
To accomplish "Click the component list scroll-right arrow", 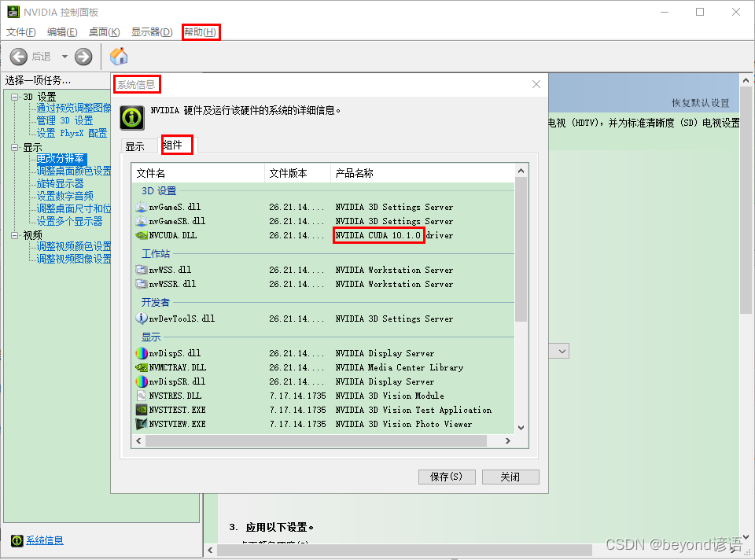I will coord(508,440).
